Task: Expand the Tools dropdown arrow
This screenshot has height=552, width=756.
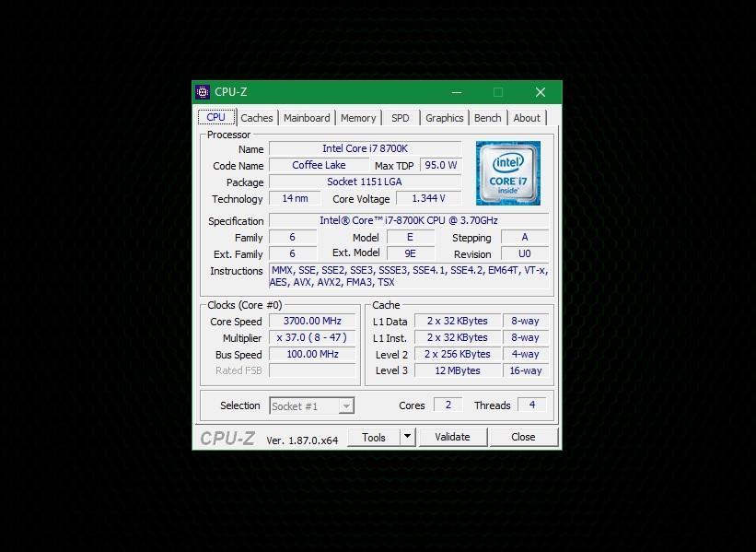Action: tap(407, 437)
